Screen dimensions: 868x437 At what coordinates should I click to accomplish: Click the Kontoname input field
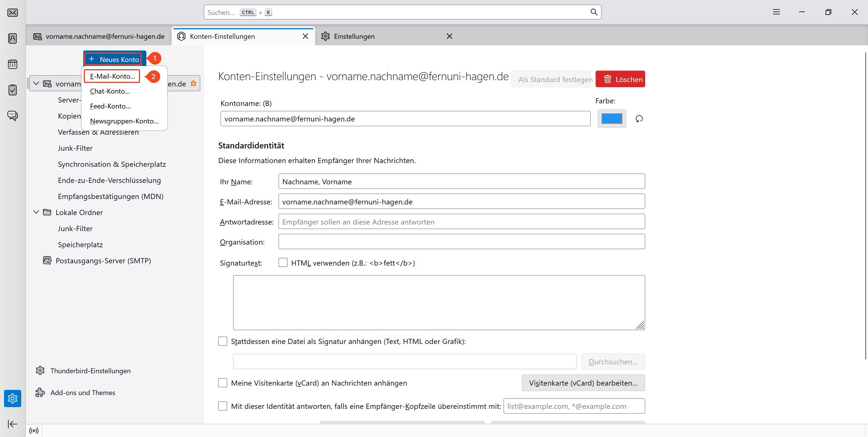(x=405, y=119)
